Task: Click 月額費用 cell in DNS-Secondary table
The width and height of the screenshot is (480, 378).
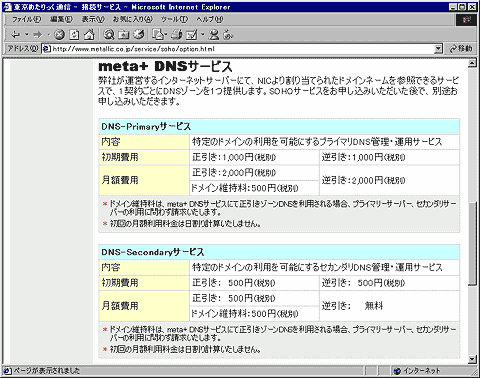Action: click(x=144, y=306)
